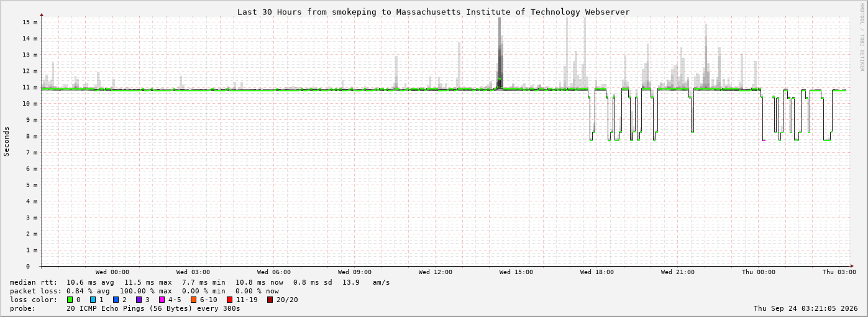Click the light blue 1 loss swatch
Screen dimensions: 868x317
(x=93, y=300)
